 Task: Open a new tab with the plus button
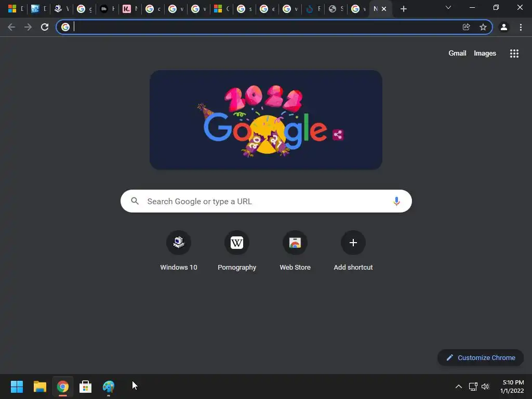pyautogui.click(x=403, y=9)
